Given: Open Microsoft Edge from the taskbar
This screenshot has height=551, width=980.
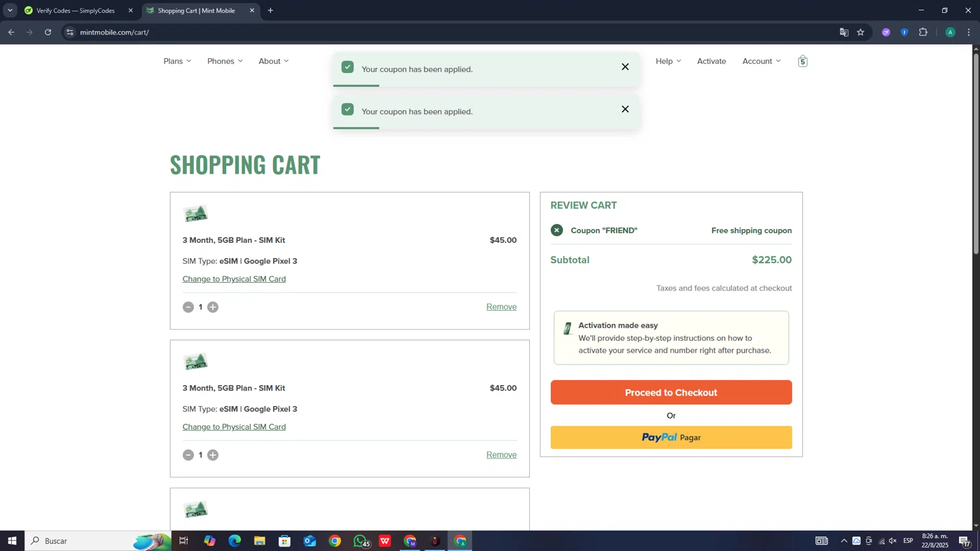Looking at the screenshot, I should (x=235, y=541).
